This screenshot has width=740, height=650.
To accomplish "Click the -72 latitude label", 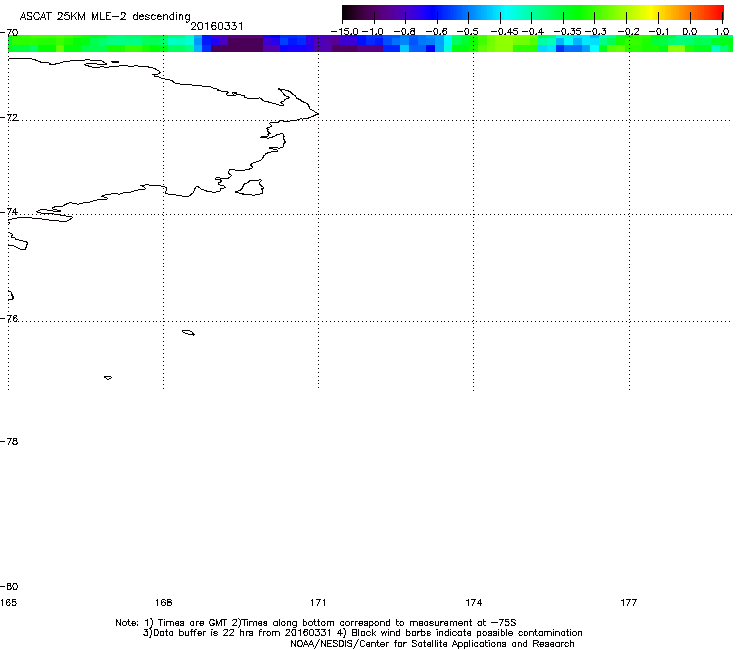I will (x=9, y=117).
